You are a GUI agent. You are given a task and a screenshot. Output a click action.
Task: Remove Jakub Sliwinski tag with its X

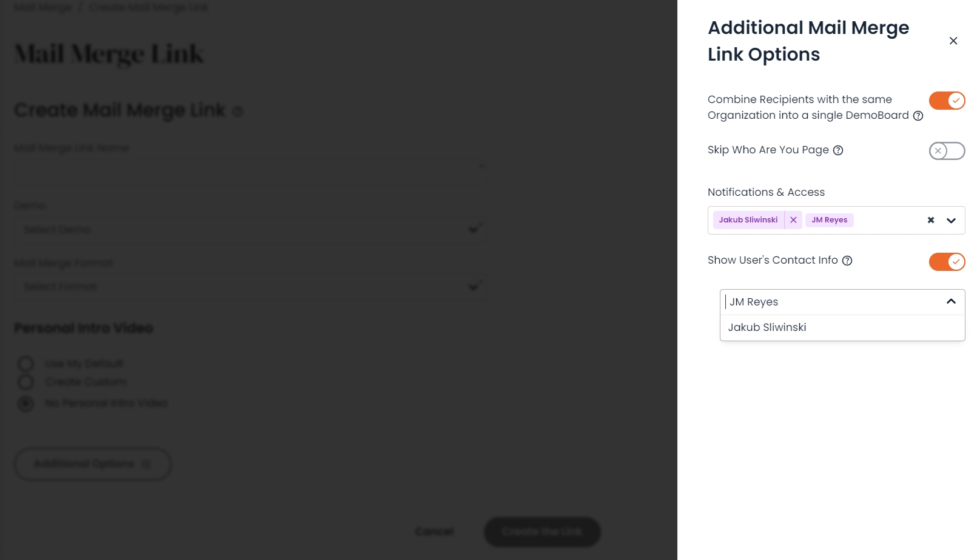[x=793, y=220]
